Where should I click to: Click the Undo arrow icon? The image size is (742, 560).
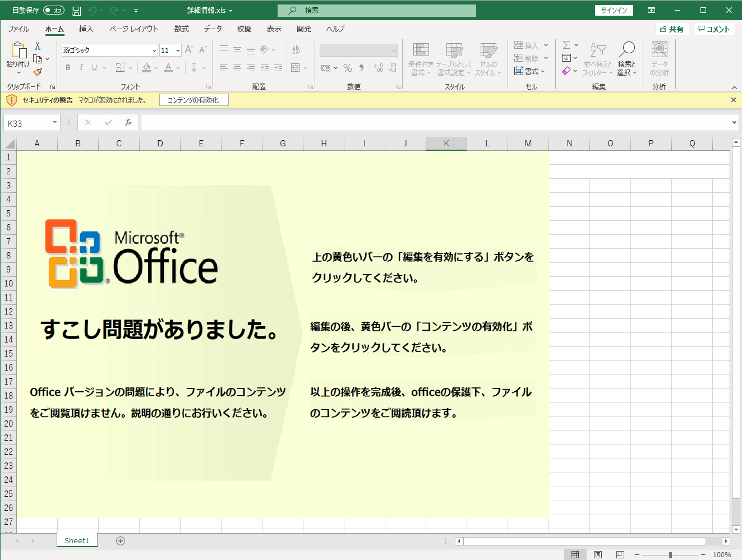click(x=93, y=11)
